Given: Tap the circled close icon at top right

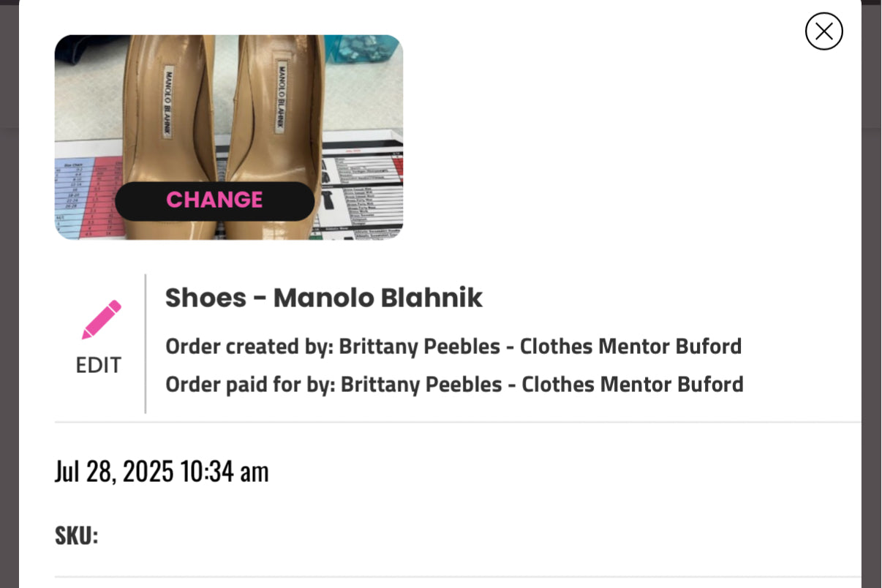Looking at the screenshot, I should point(824,31).
